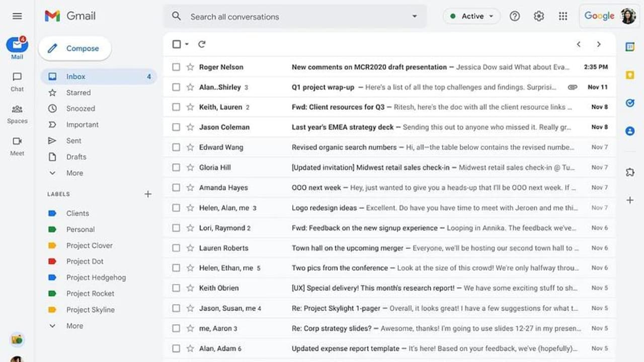This screenshot has height=362, width=644.
Task: Click the Refresh icon above the inbox
Action: click(202, 44)
